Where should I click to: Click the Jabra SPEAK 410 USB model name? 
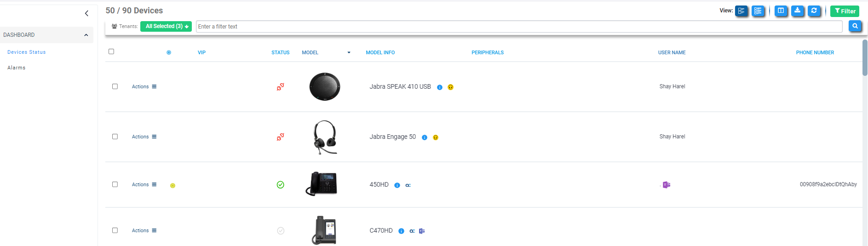pos(400,86)
